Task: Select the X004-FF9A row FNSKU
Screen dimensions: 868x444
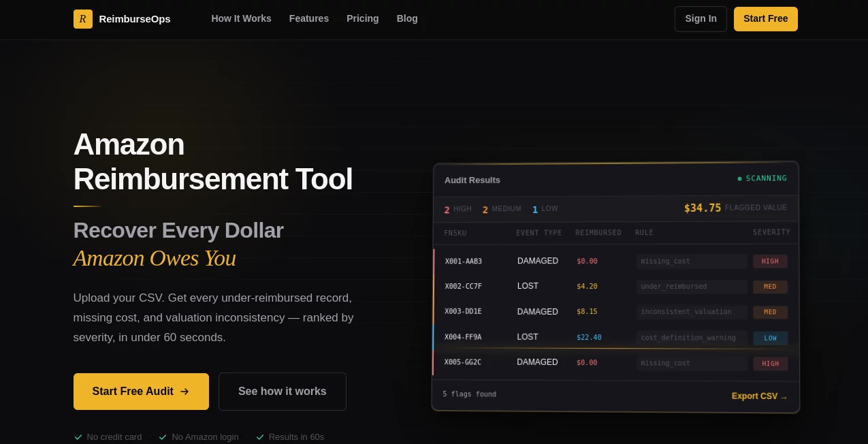Action: (x=463, y=337)
